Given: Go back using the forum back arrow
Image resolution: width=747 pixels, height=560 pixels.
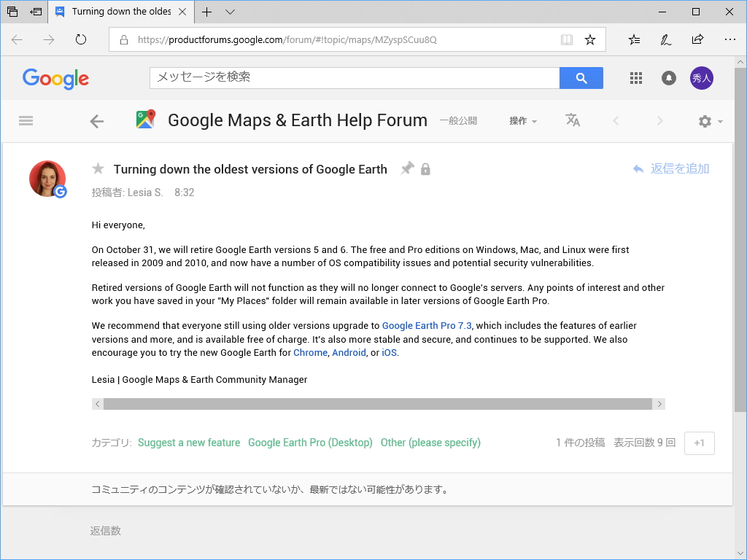Looking at the screenshot, I should tap(96, 120).
